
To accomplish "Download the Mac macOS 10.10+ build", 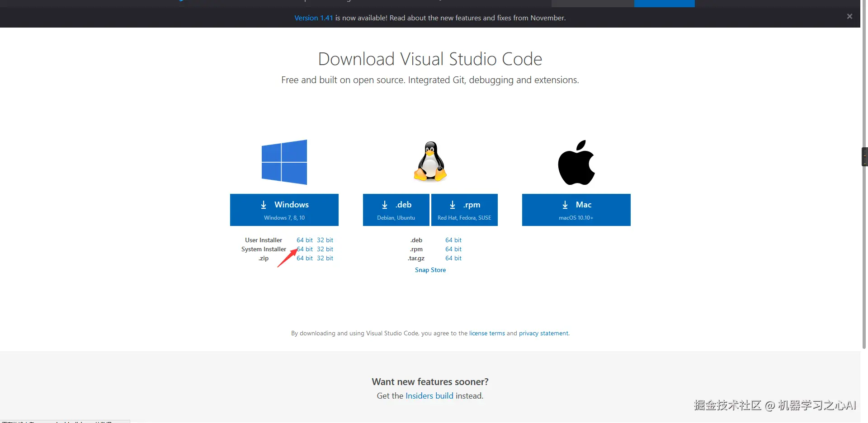I will (x=576, y=210).
